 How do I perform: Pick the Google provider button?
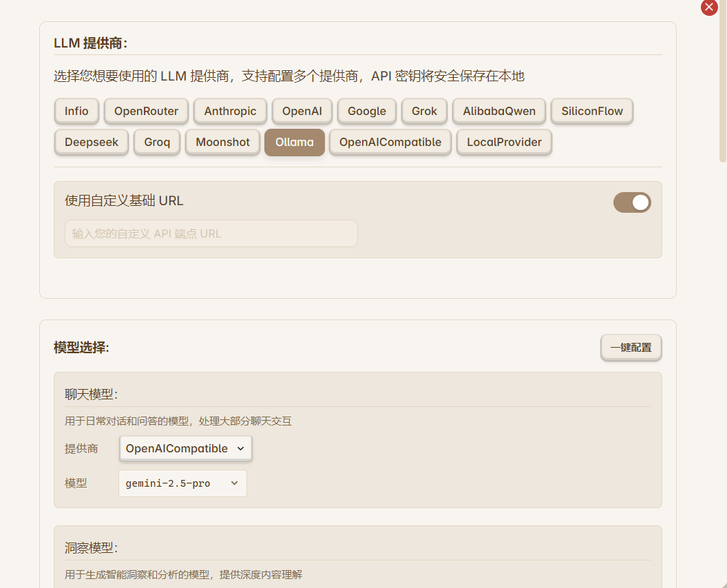(x=367, y=112)
